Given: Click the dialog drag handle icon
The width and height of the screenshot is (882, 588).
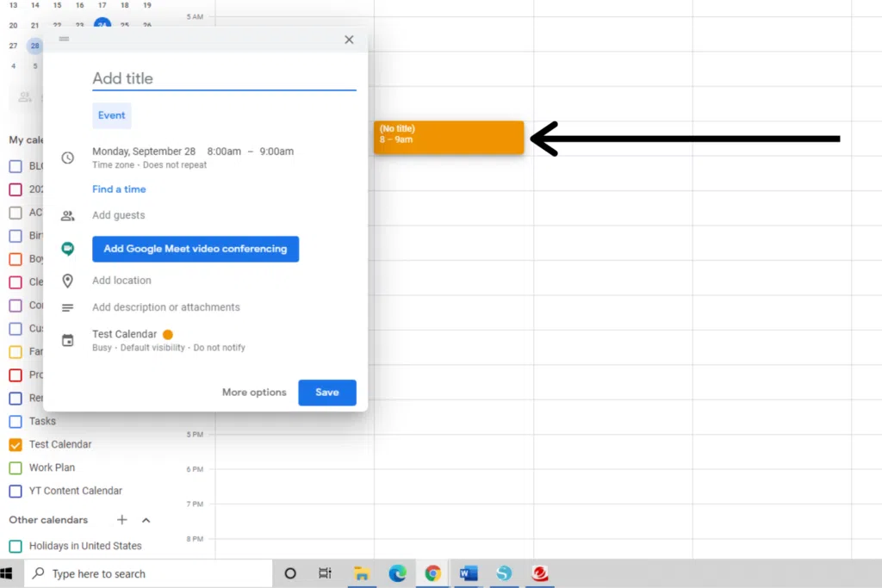Looking at the screenshot, I should (64, 39).
